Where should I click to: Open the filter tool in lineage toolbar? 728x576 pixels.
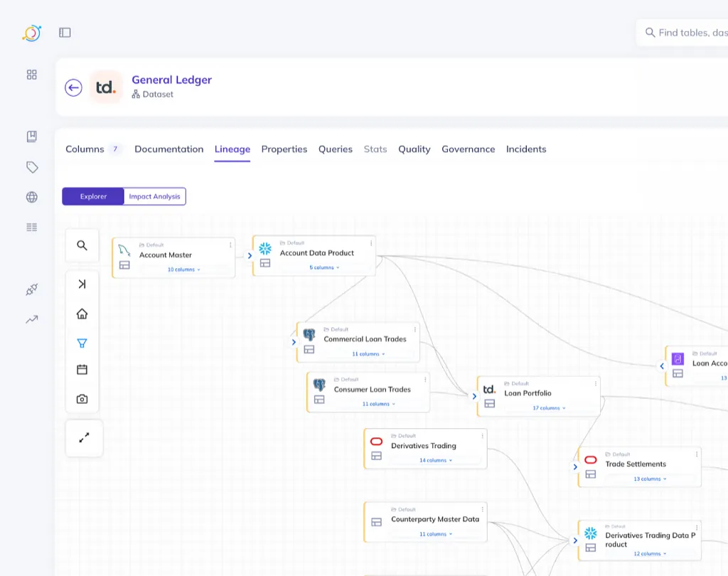(82, 343)
